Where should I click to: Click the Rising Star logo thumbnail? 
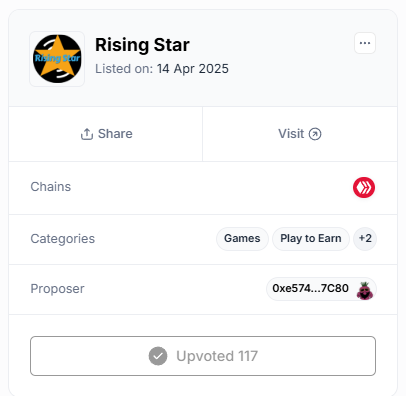(57, 59)
